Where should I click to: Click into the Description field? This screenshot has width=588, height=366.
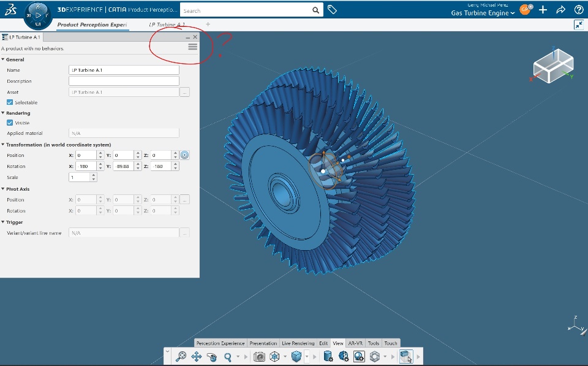pos(124,81)
